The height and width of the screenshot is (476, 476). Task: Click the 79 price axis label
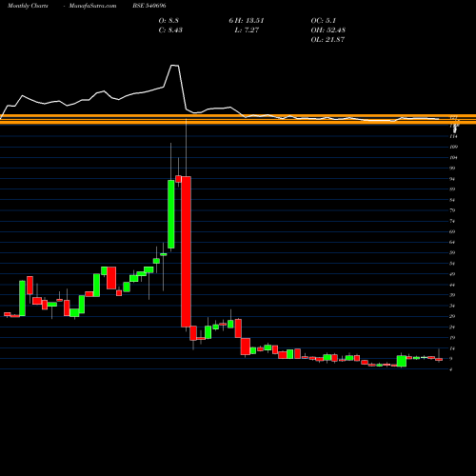coord(452,210)
